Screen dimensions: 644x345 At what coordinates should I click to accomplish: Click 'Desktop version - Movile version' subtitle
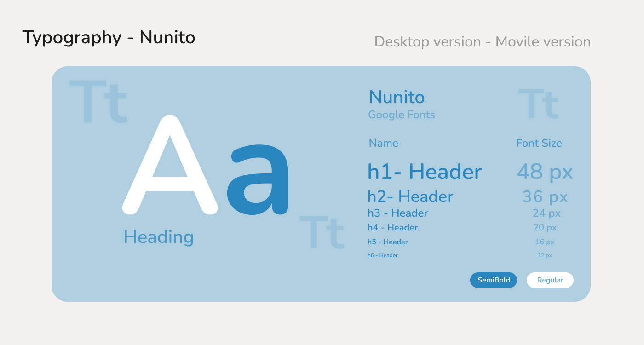[x=483, y=42]
